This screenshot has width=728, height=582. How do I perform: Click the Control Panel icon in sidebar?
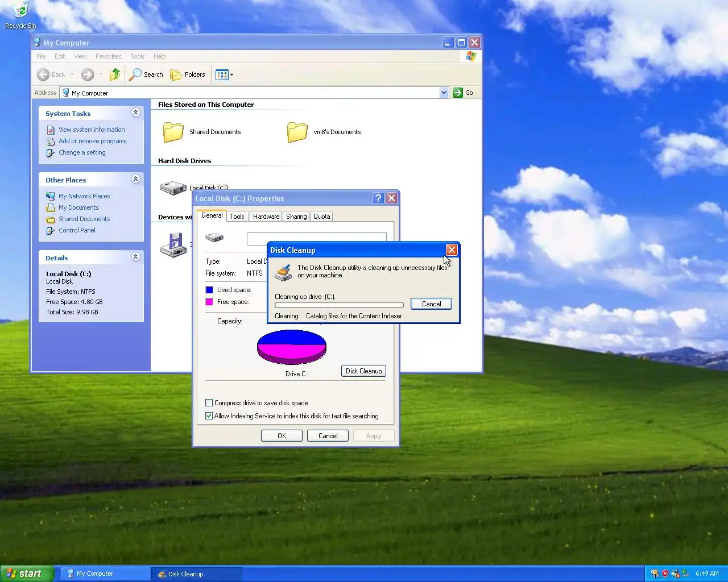click(51, 230)
